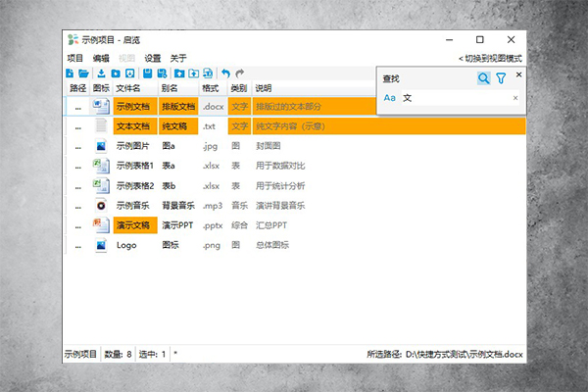588x392 pixels.
Task: Select the 示例文档 file name cell
Action: [135, 106]
